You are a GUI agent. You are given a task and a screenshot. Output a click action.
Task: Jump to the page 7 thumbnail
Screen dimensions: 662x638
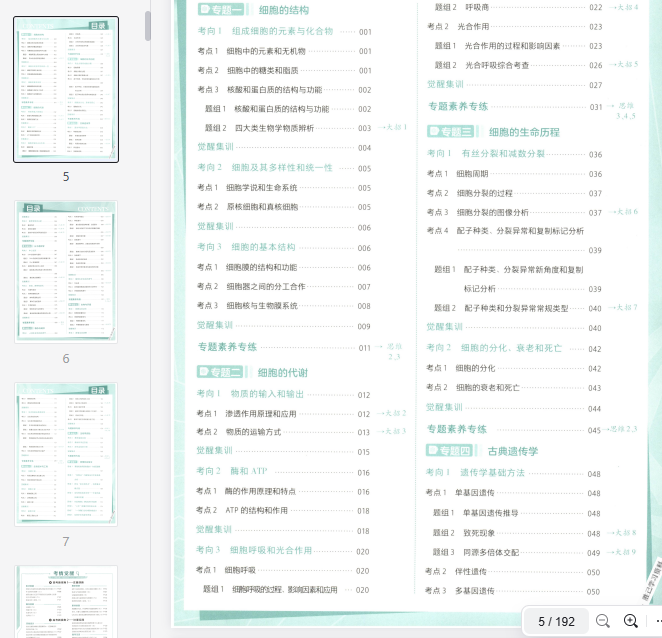(x=66, y=454)
